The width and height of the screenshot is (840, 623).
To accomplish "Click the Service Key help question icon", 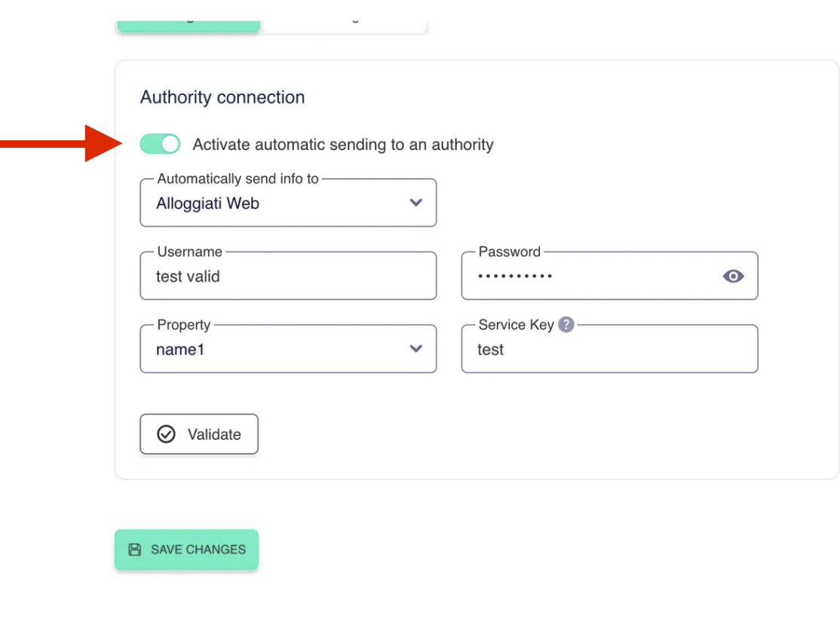I will (x=566, y=324).
